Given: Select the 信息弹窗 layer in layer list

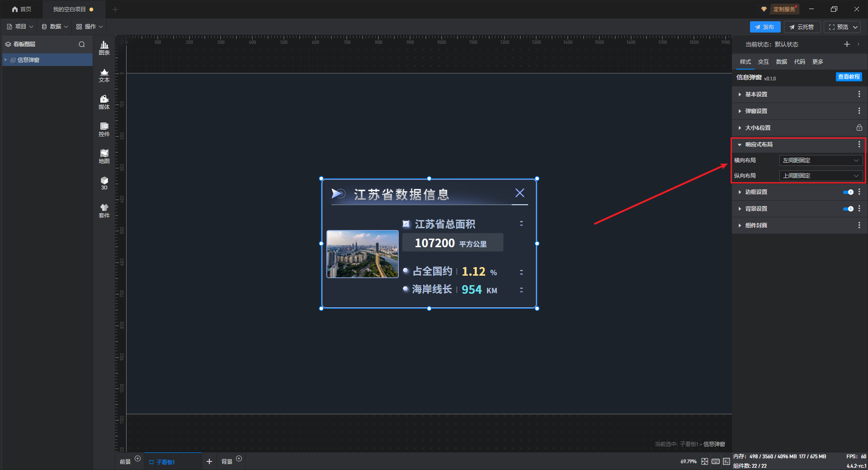Looking at the screenshot, I should pyautogui.click(x=47, y=60).
